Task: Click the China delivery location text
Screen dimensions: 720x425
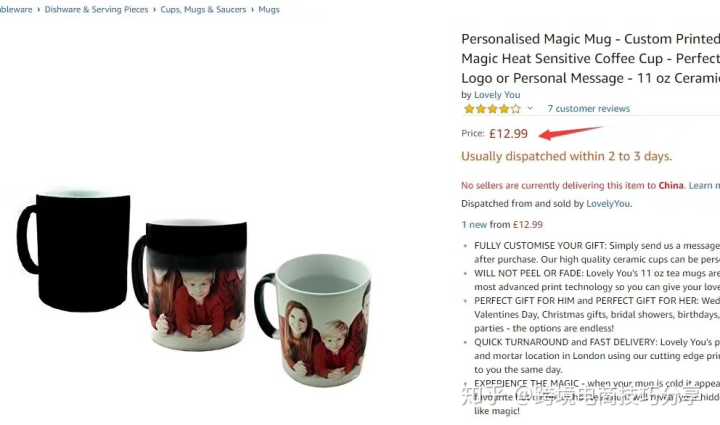Action: [x=671, y=185]
